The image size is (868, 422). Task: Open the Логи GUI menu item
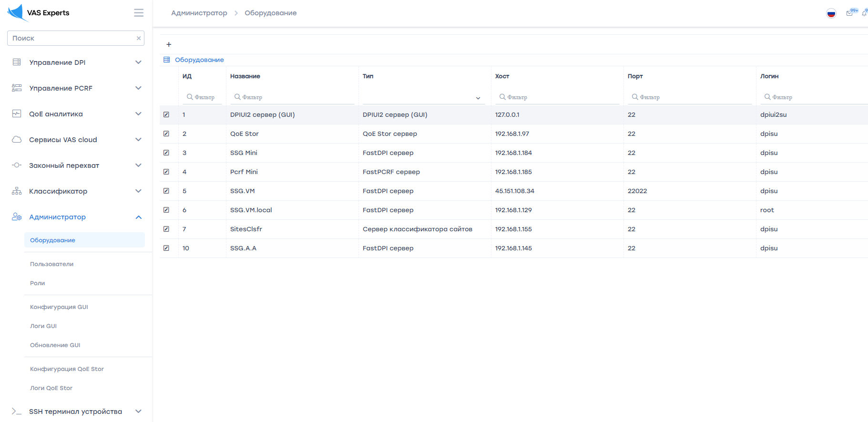coord(43,326)
